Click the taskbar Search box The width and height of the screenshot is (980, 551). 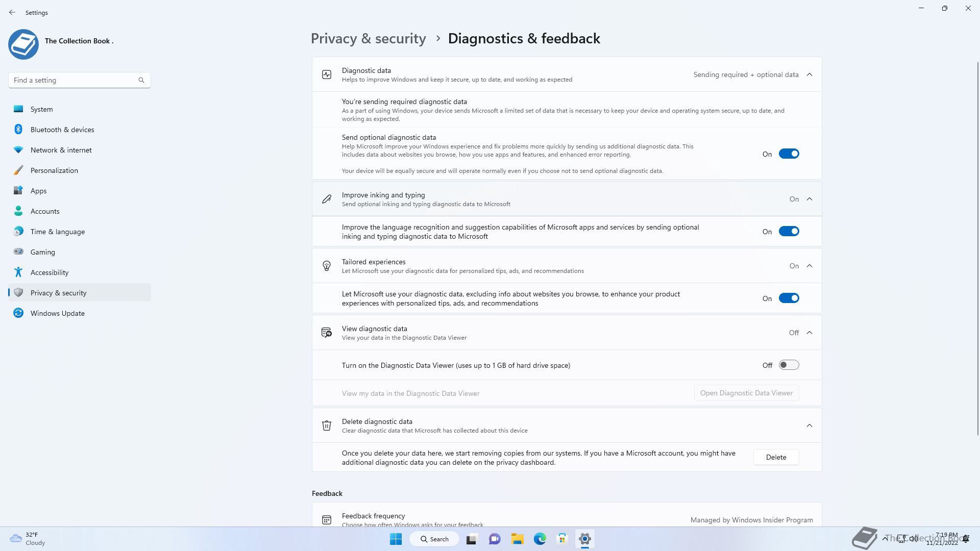pos(434,539)
